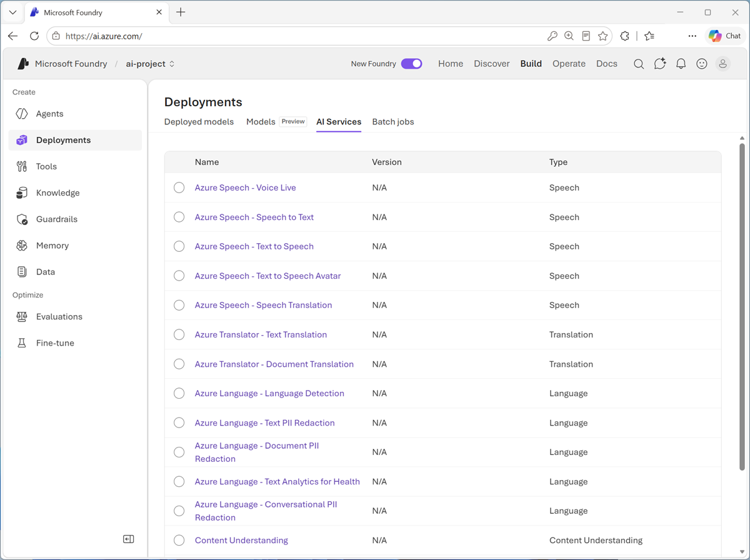Refresh the page
750x560 pixels.
[34, 36]
